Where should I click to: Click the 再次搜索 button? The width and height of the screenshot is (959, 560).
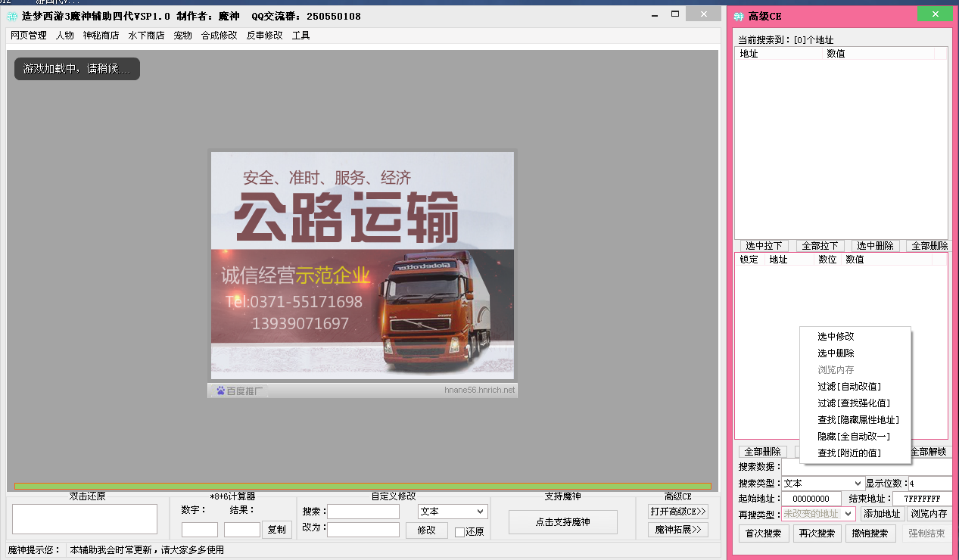coord(817,534)
